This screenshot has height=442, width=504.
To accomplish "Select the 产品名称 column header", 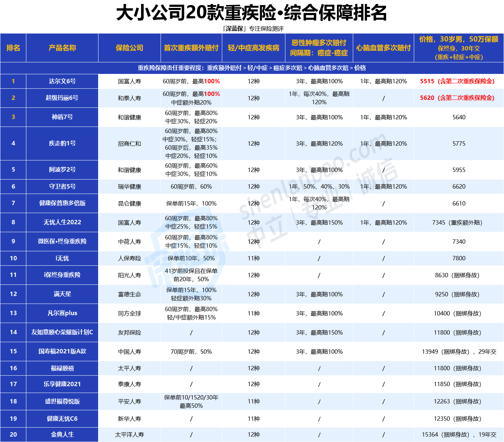I will [62, 48].
